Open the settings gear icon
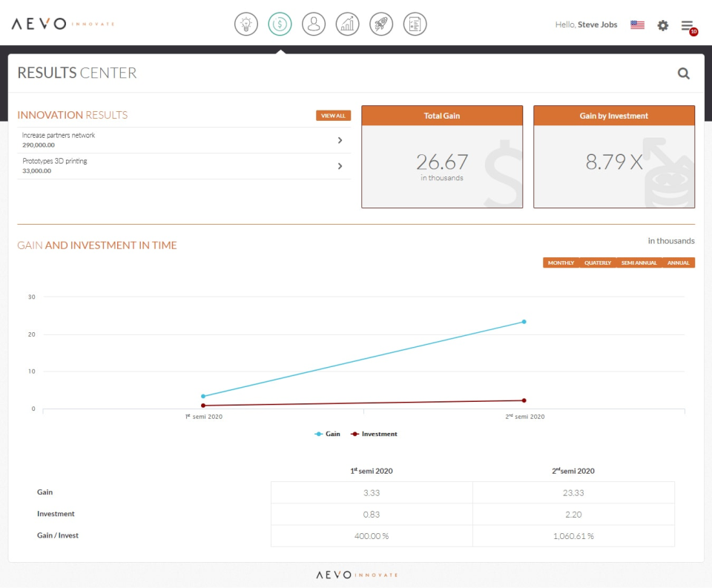 pyautogui.click(x=662, y=24)
